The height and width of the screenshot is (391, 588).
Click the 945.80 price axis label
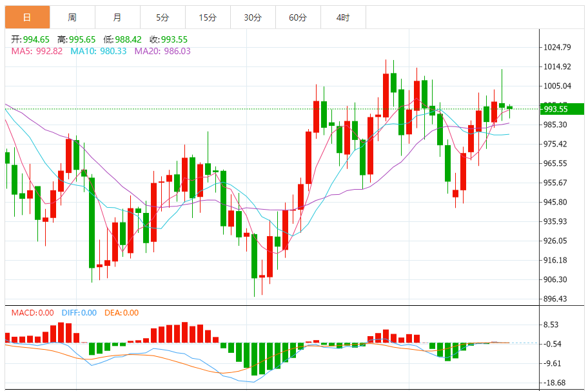(x=555, y=202)
